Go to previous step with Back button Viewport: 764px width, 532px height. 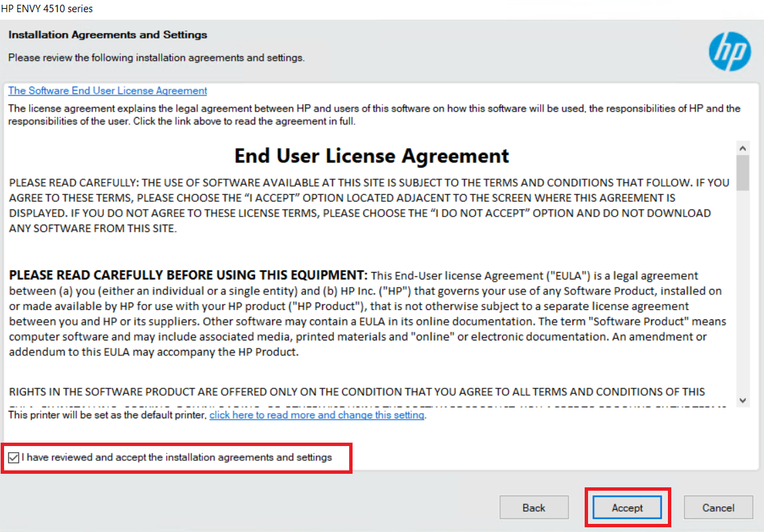[x=533, y=508]
